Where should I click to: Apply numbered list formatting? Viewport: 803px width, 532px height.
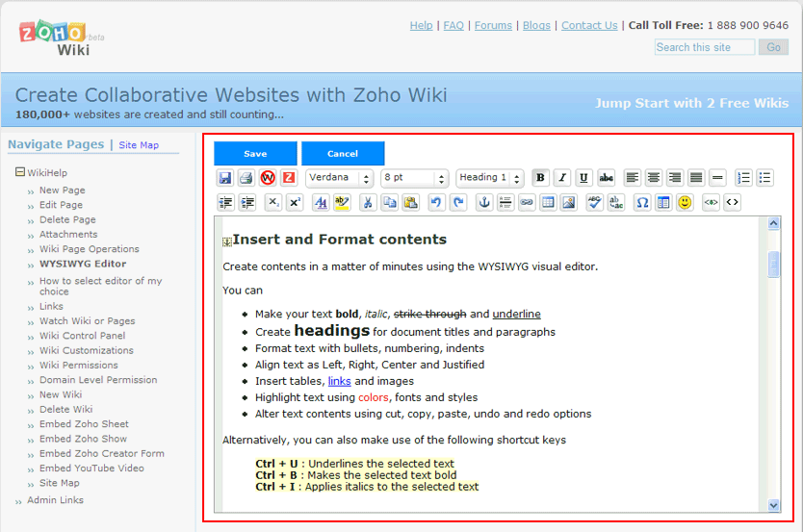(743, 178)
